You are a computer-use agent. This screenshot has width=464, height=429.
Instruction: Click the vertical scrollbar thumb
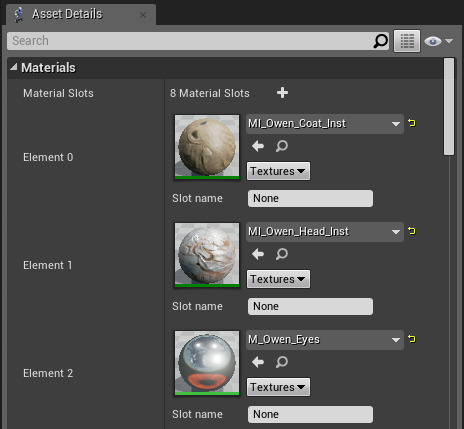coord(449,107)
